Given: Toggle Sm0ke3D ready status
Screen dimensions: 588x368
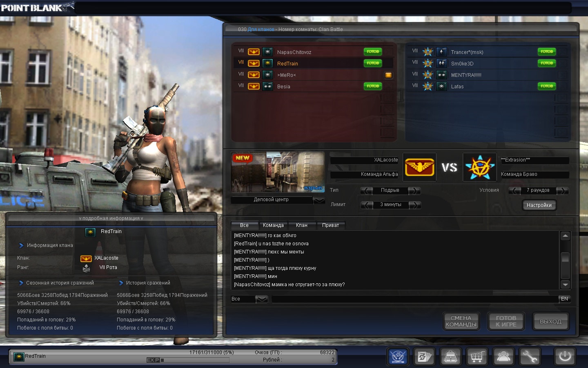Looking at the screenshot, I should point(547,63).
